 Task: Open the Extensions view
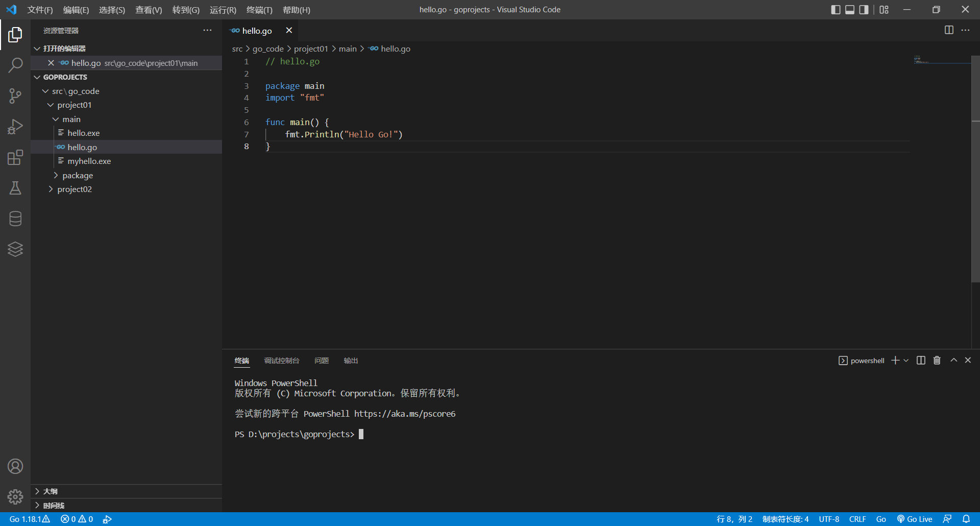click(15, 157)
